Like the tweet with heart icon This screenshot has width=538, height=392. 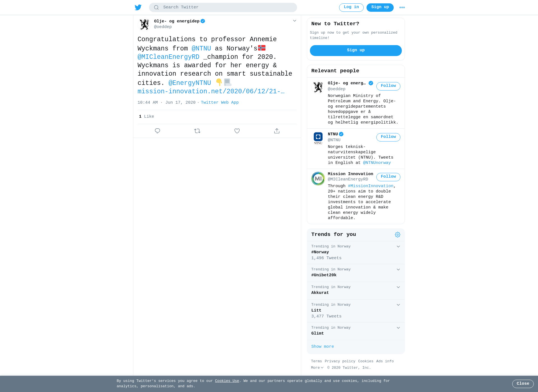(237, 131)
